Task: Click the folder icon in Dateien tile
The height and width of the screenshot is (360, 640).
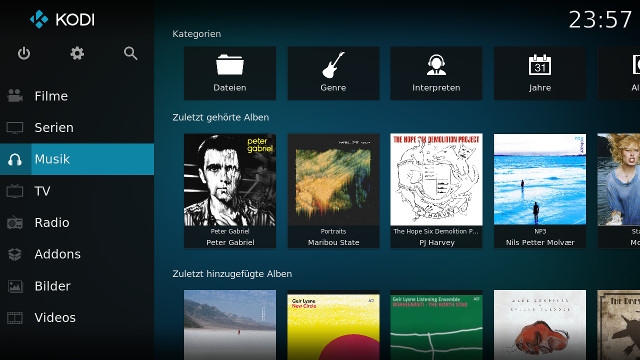Action: [x=230, y=65]
